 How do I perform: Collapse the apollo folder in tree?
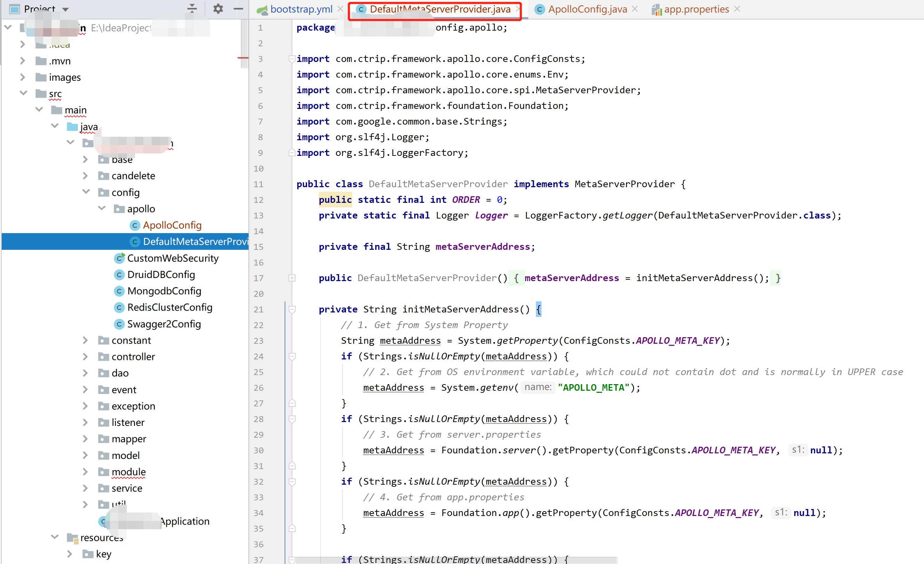[x=102, y=208]
